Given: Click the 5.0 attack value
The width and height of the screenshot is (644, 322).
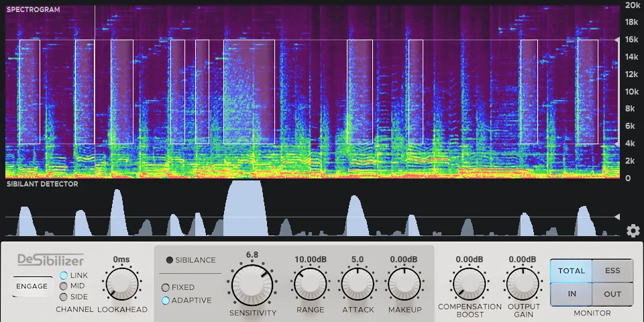Looking at the screenshot, I should click(358, 259).
